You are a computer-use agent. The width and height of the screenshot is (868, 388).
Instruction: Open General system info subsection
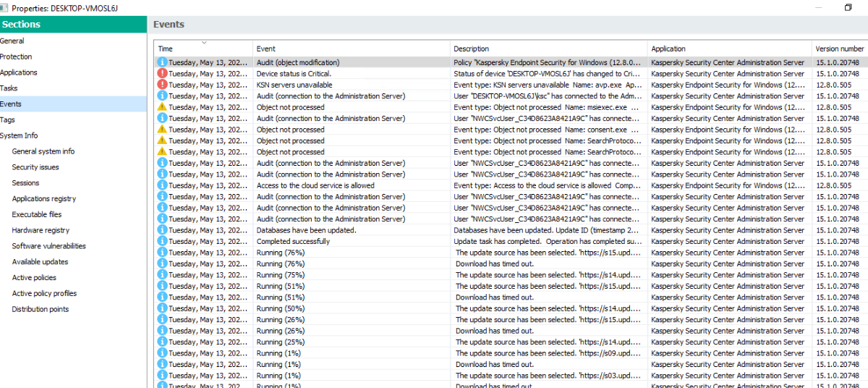click(43, 151)
